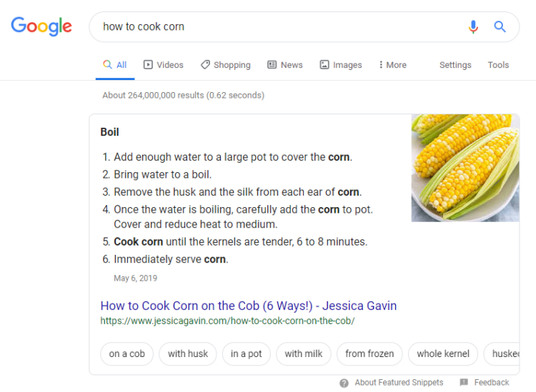Click the corn on the cob thumbnail
Viewport: 536px width, 392px height.
pyautogui.click(x=465, y=168)
